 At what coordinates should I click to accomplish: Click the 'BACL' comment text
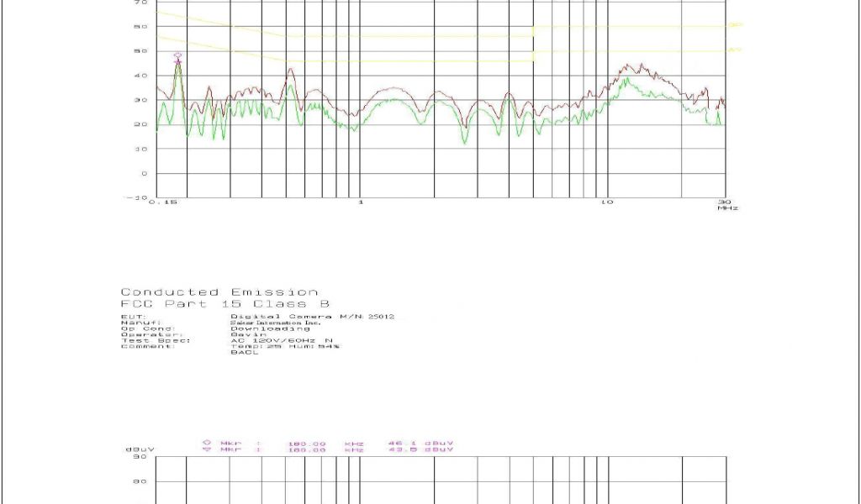(240, 353)
